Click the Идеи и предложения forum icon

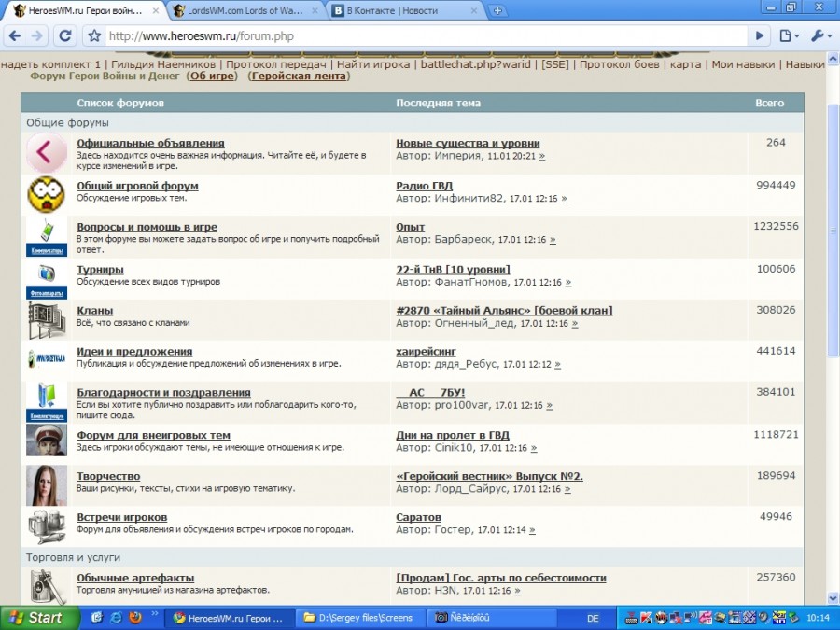47,358
